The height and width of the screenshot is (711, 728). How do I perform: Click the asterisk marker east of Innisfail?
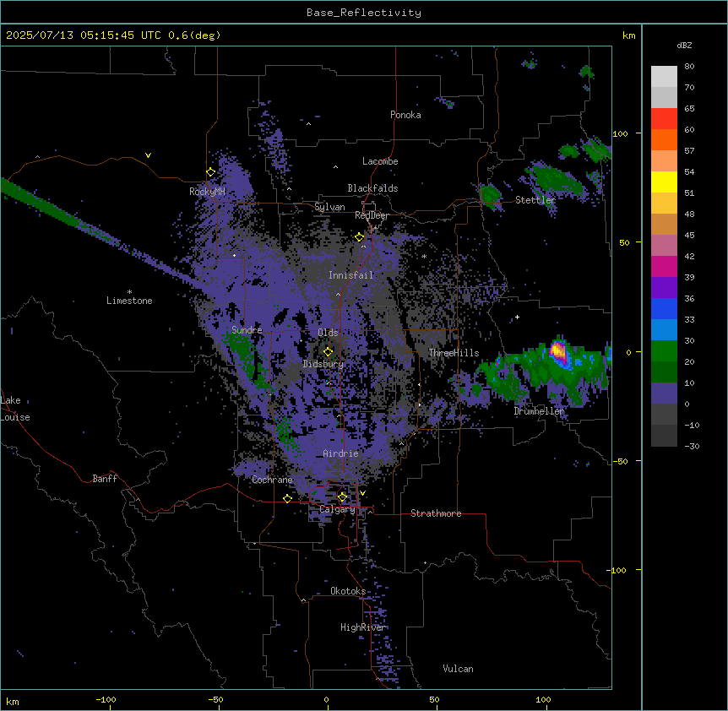pyautogui.click(x=424, y=256)
